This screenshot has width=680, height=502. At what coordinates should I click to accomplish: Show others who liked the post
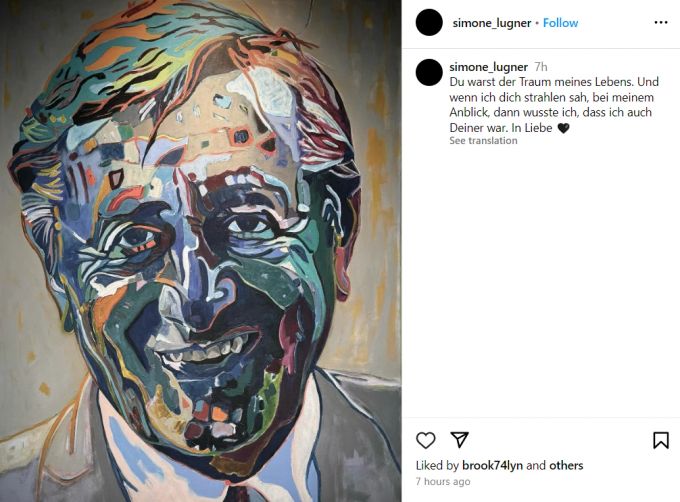coord(566,465)
